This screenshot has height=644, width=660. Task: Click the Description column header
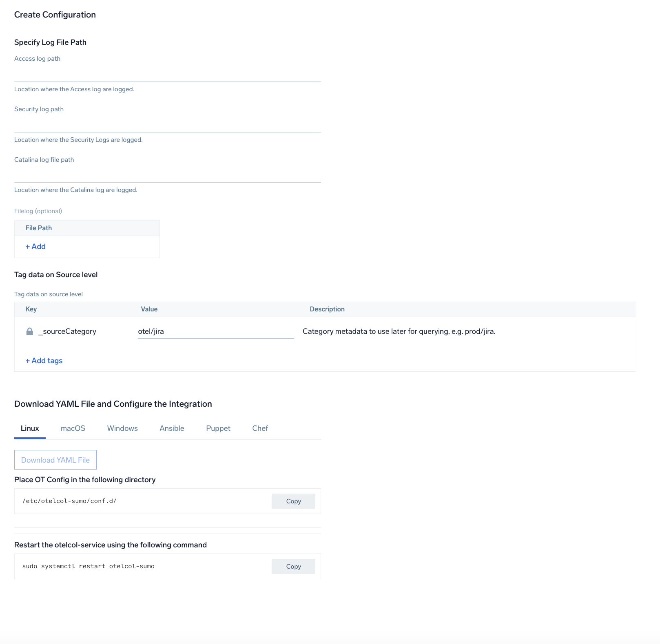tap(327, 309)
